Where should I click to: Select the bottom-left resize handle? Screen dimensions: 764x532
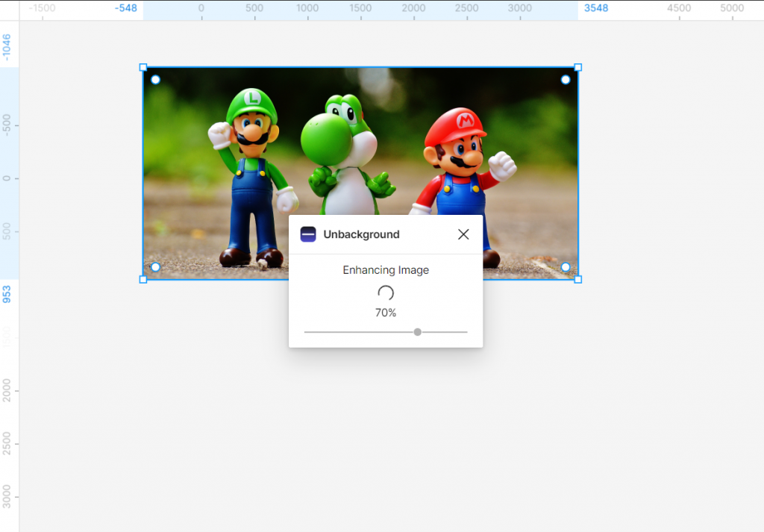coord(142,280)
